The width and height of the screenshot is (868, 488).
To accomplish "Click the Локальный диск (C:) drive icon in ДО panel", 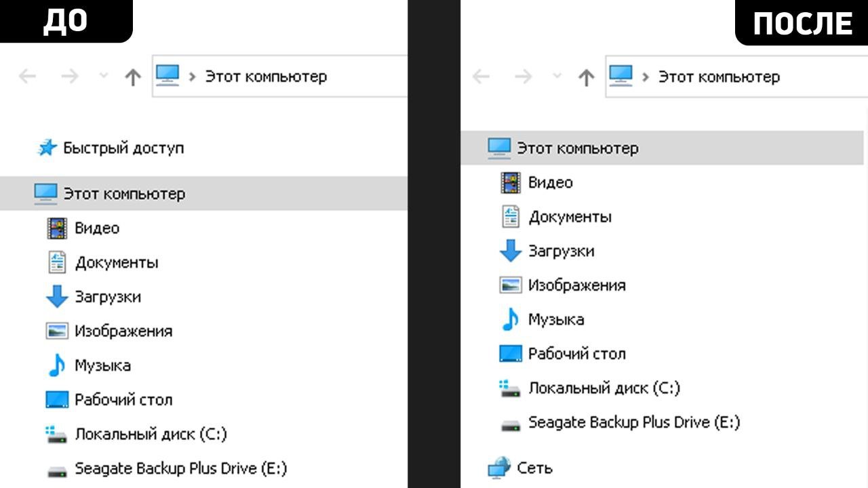I will 56,434.
